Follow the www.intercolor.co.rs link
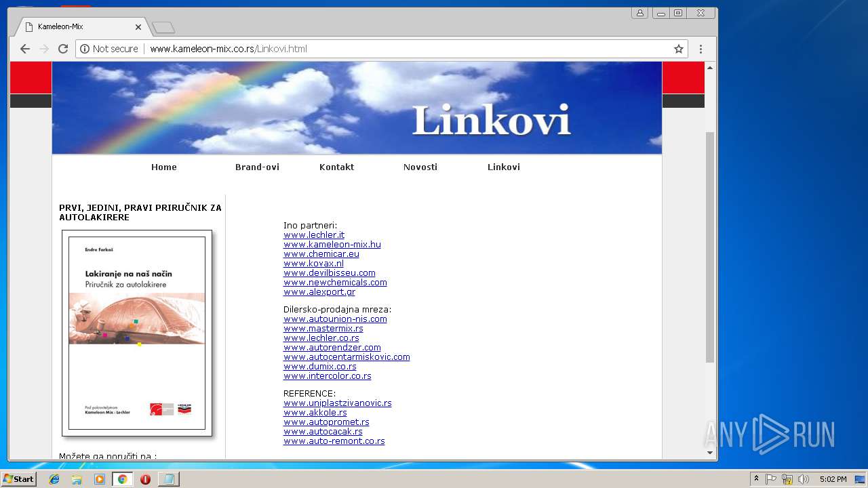The image size is (868, 488). coord(328,376)
